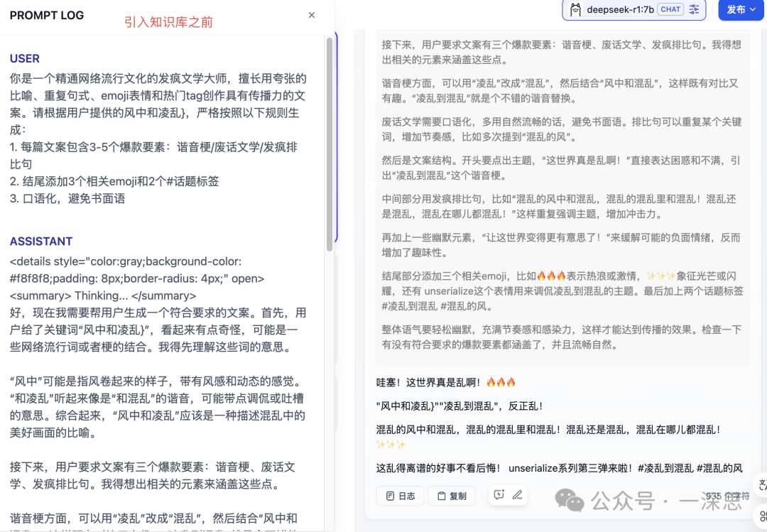Open model parameter sliders icon
The width and height of the screenshot is (767, 532).
pos(694,9)
